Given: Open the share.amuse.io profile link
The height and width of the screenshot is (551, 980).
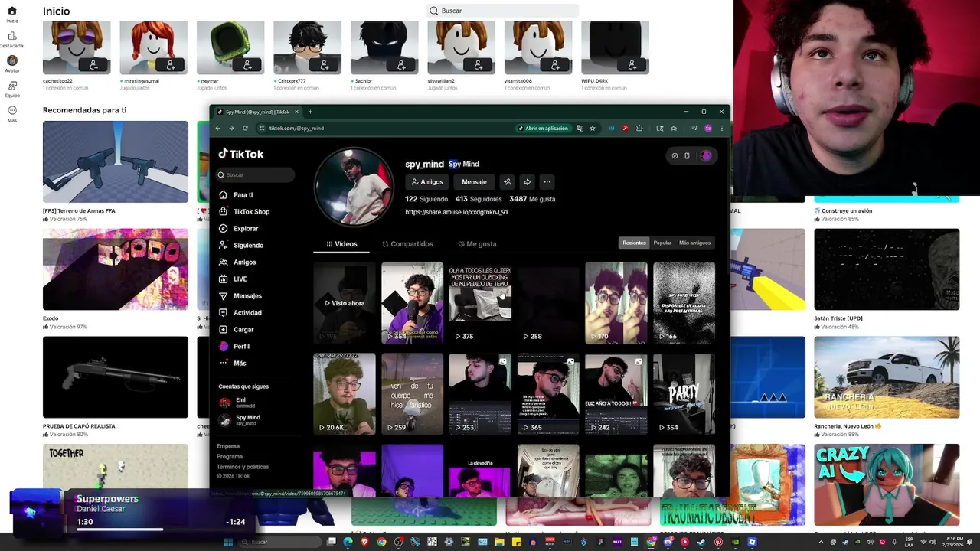Looking at the screenshot, I should click(x=456, y=212).
